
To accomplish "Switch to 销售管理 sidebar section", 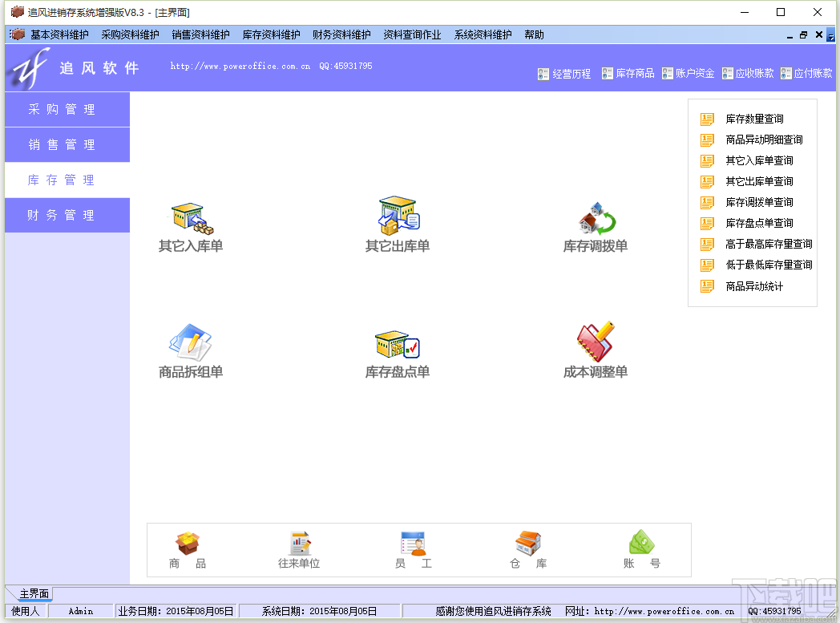I will click(67, 144).
